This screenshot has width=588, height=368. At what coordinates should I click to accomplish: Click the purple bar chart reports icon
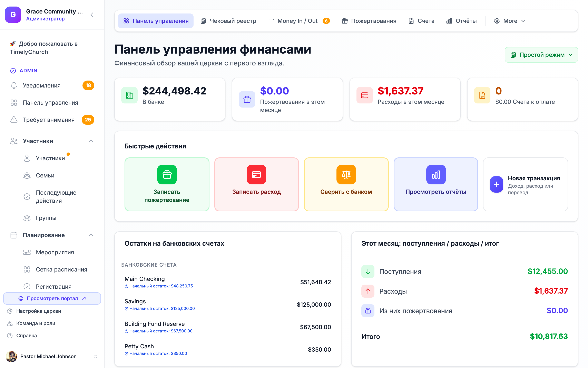[436, 175]
